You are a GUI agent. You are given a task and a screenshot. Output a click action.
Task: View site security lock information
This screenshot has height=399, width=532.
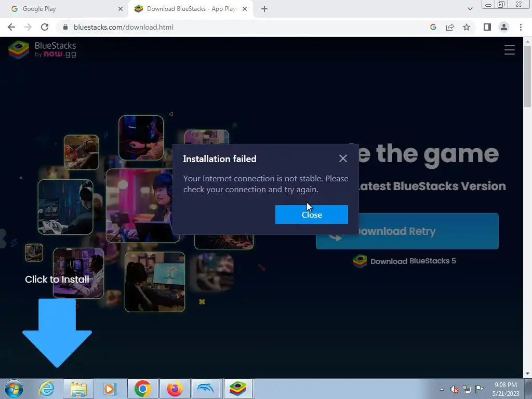[x=65, y=27]
